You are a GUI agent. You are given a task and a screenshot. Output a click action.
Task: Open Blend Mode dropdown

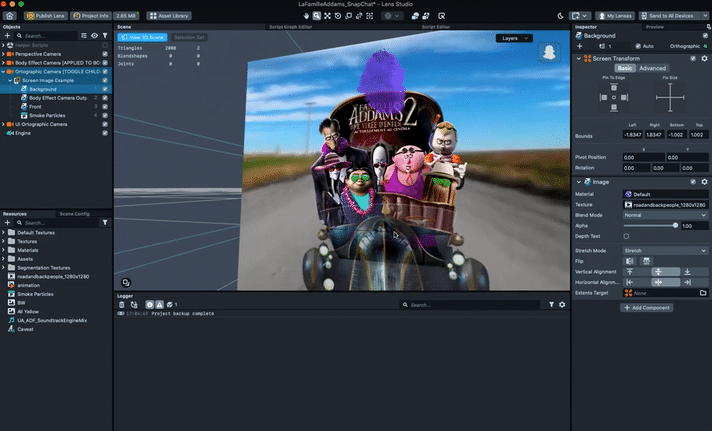(665, 215)
